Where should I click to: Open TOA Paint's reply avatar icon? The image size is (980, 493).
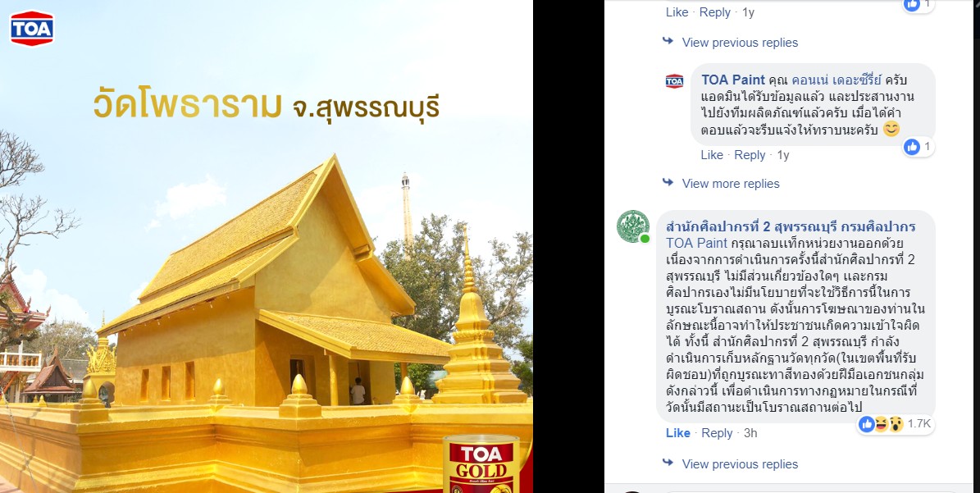674,80
